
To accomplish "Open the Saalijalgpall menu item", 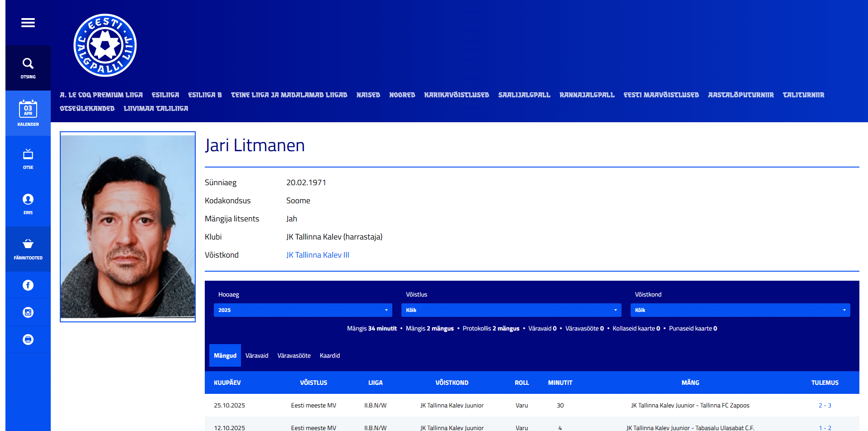I will pos(525,95).
